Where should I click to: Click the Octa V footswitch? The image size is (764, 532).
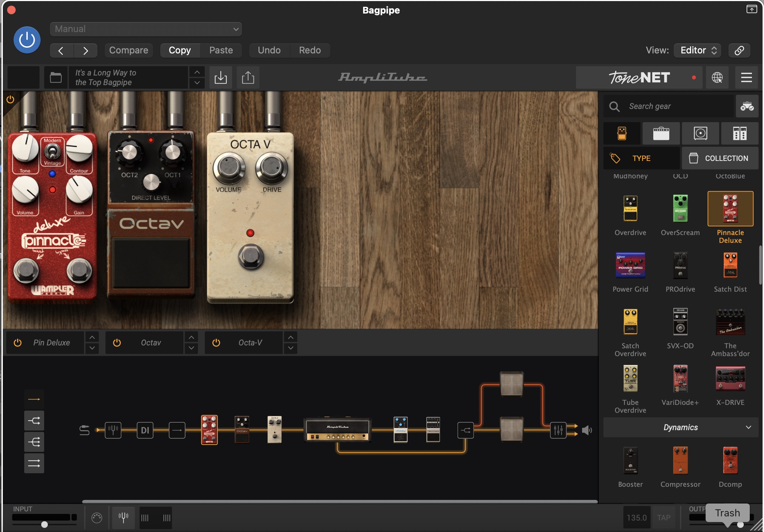click(x=251, y=256)
